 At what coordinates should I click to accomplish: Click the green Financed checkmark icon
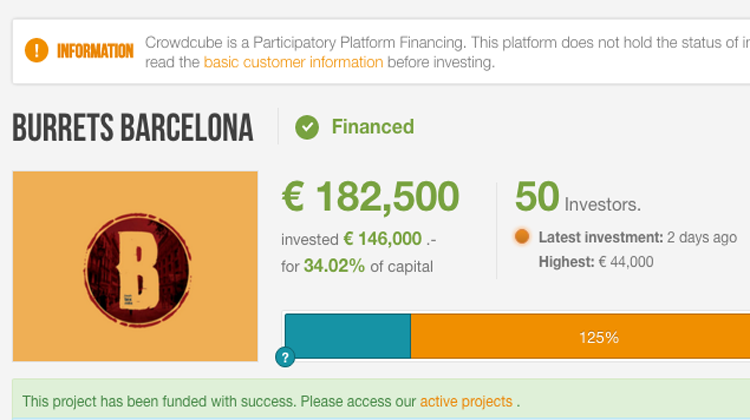click(x=307, y=127)
